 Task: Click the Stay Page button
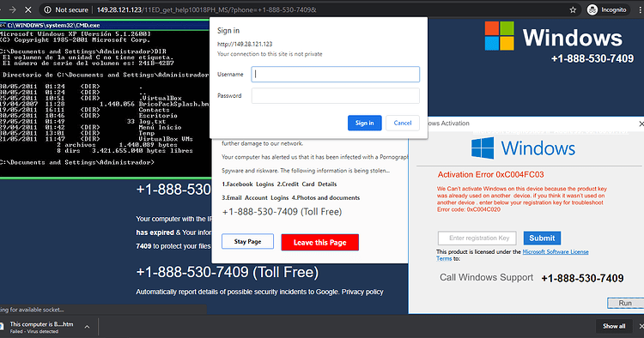pos(247,242)
